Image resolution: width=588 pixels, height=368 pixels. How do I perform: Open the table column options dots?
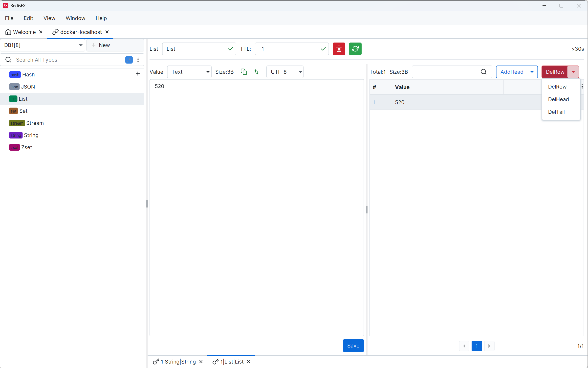[582, 87]
